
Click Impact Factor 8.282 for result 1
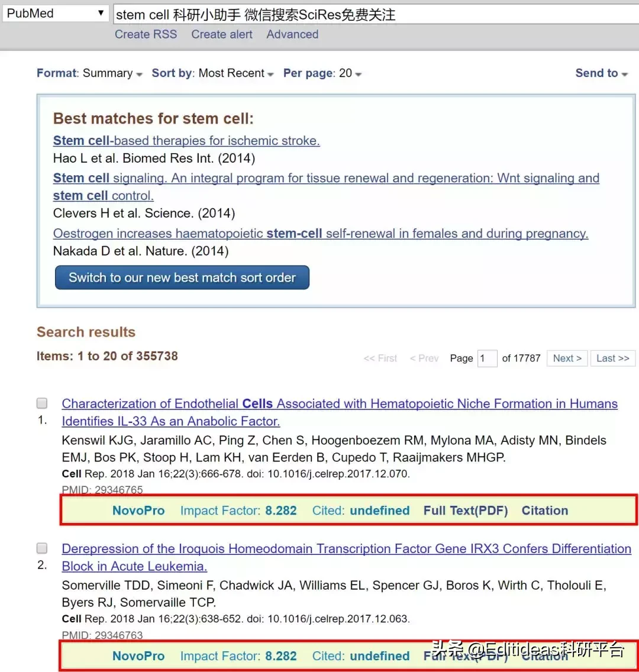[x=238, y=511]
